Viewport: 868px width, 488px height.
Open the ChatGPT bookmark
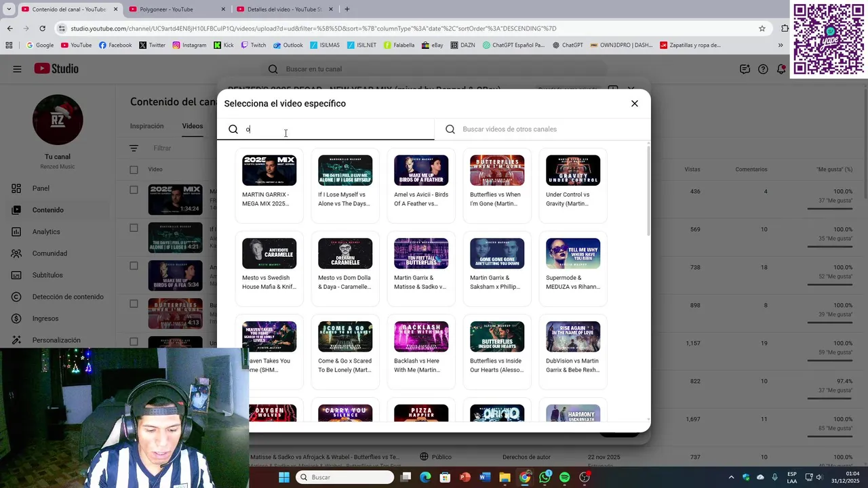point(568,45)
